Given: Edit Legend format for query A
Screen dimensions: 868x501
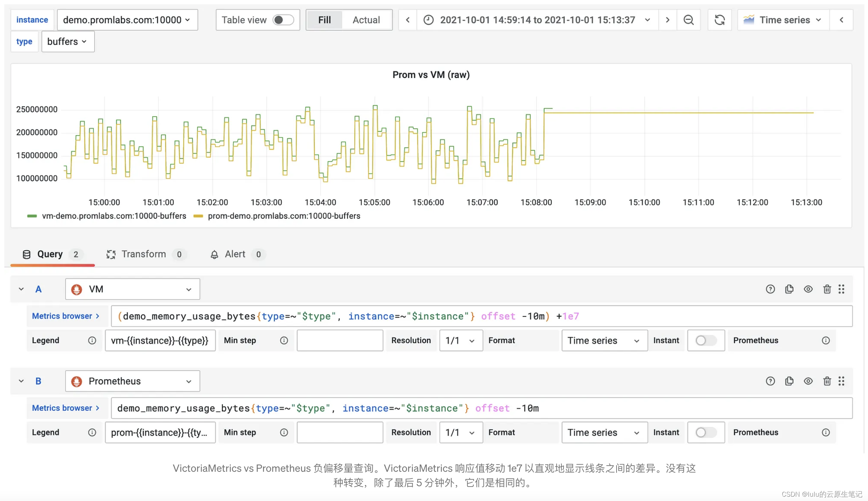Looking at the screenshot, I should click(x=160, y=340).
